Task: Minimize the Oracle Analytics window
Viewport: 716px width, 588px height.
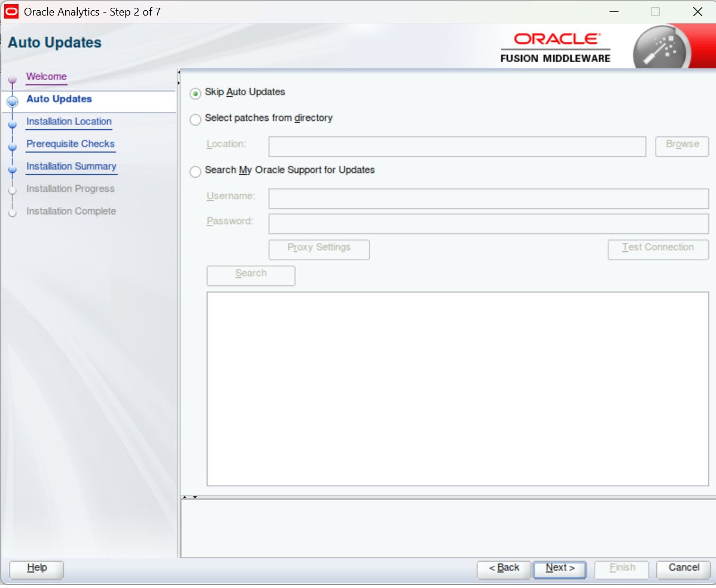Action: [614, 12]
